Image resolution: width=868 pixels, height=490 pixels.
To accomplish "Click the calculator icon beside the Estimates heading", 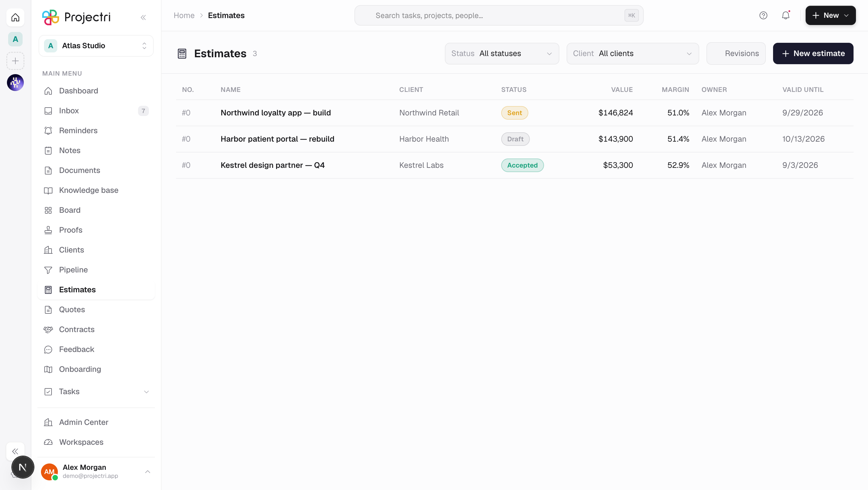I will point(182,54).
